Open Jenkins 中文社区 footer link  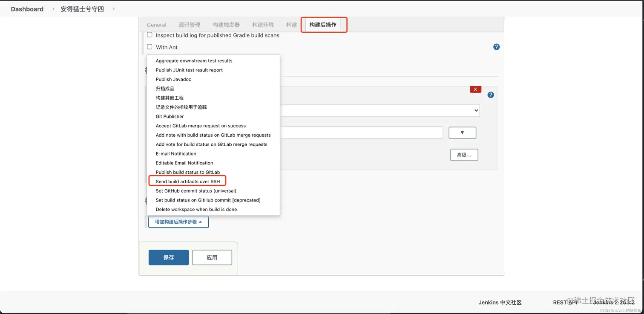click(x=500, y=302)
